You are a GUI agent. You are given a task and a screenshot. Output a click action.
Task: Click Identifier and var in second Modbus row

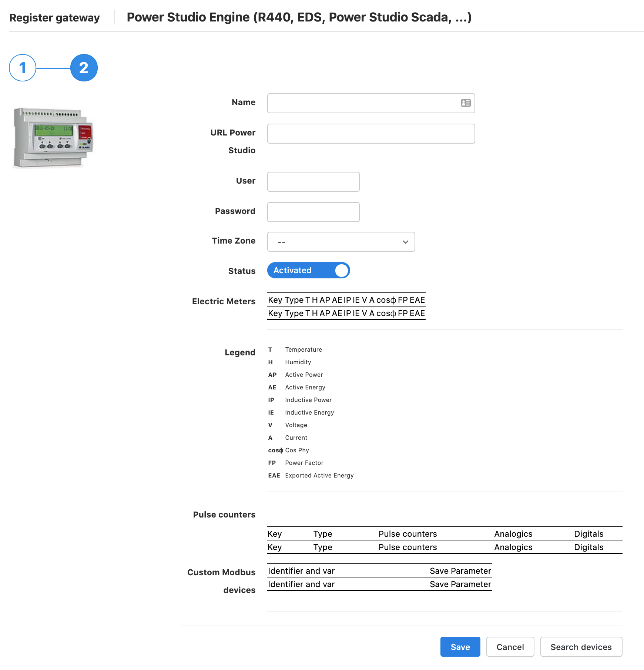[301, 584]
